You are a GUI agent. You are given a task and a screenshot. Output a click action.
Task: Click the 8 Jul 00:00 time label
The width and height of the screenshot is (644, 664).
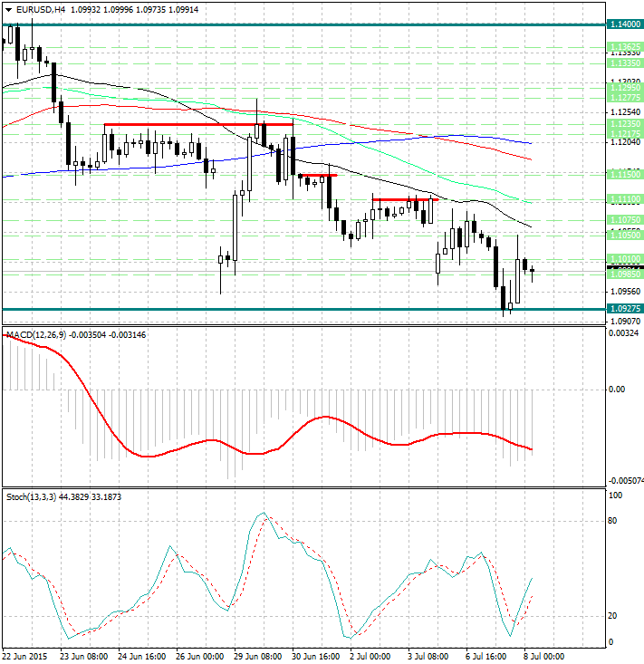click(544, 657)
